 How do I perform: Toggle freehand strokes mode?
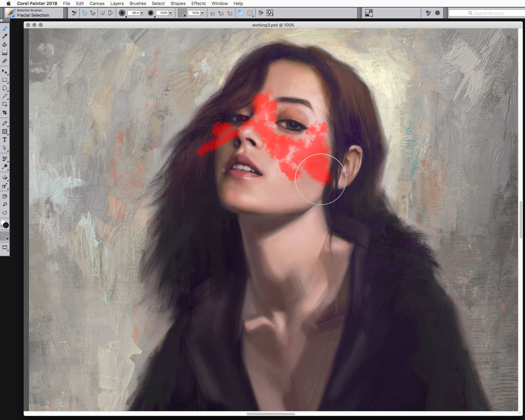click(84, 13)
